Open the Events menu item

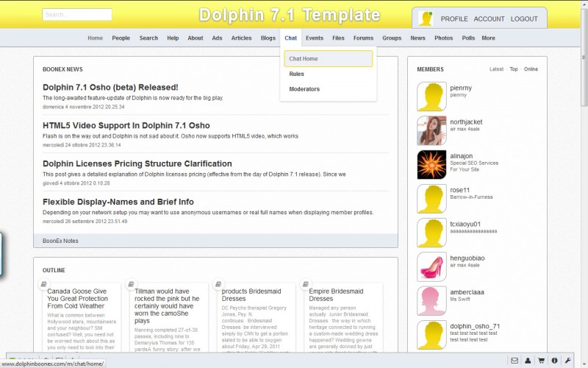click(x=315, y=38)
